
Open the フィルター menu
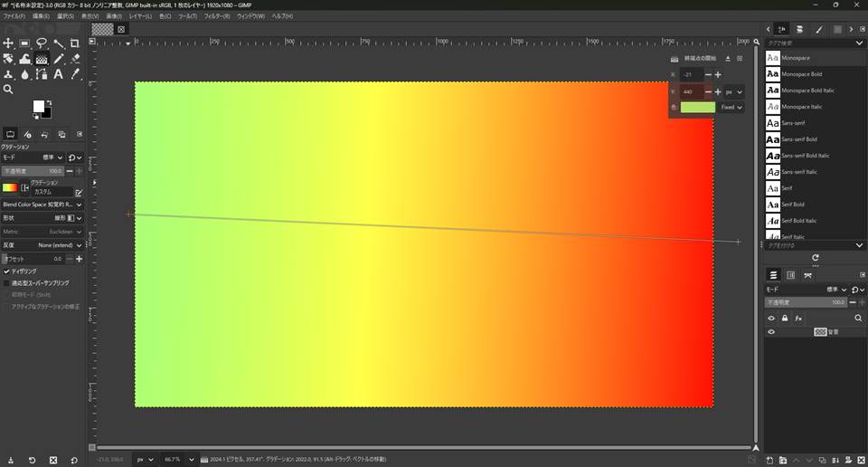[216, 16]
